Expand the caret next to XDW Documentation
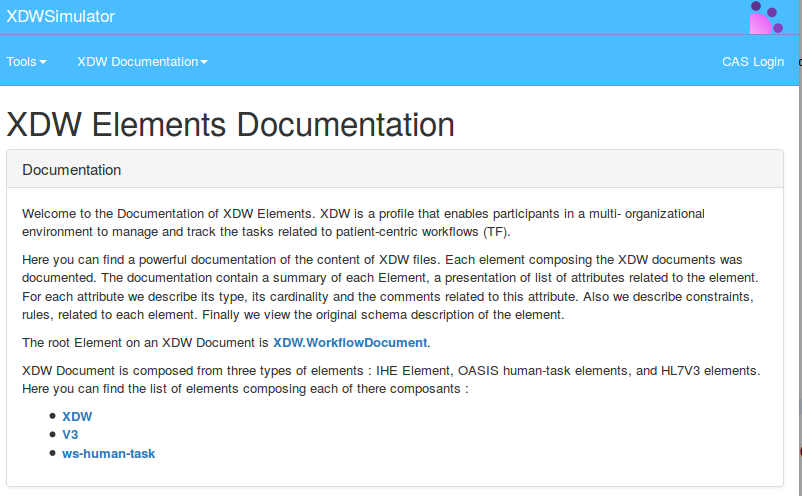The width and height of the screenshot is (802, 496). click(x=204, y=63)
